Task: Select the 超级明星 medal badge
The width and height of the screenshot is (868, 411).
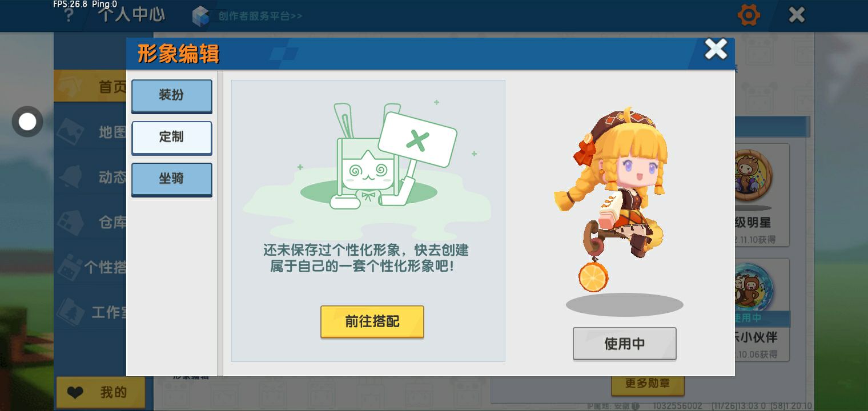Action: tap(753, 176)
